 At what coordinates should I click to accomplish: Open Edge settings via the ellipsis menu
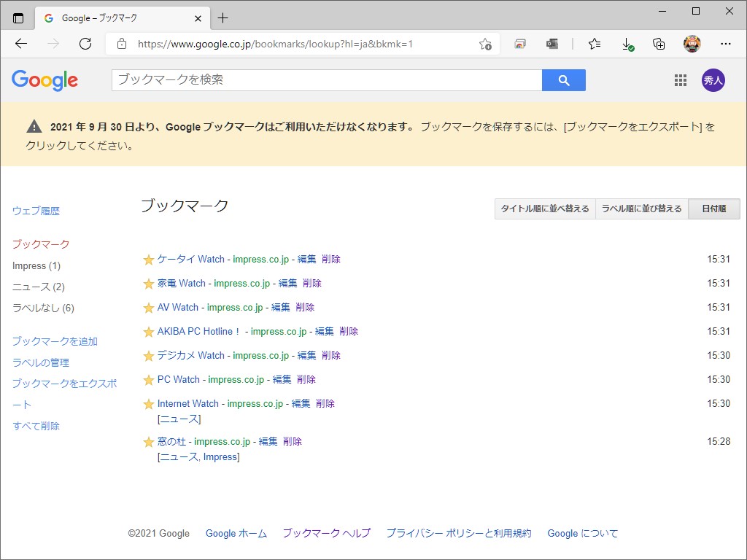[x=727, y=44]
